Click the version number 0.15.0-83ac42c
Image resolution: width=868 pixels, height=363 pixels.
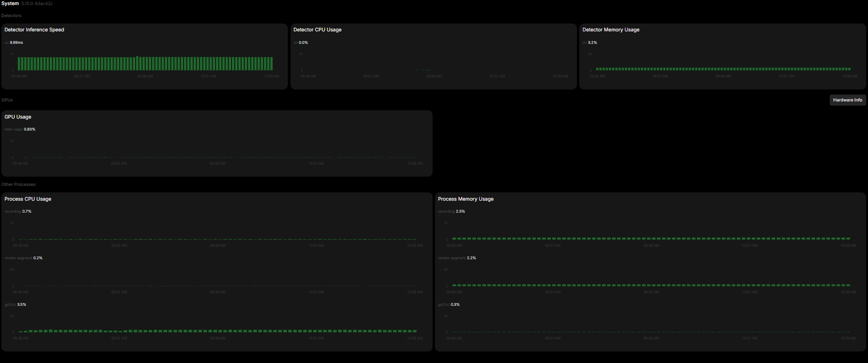click(37, 4)
